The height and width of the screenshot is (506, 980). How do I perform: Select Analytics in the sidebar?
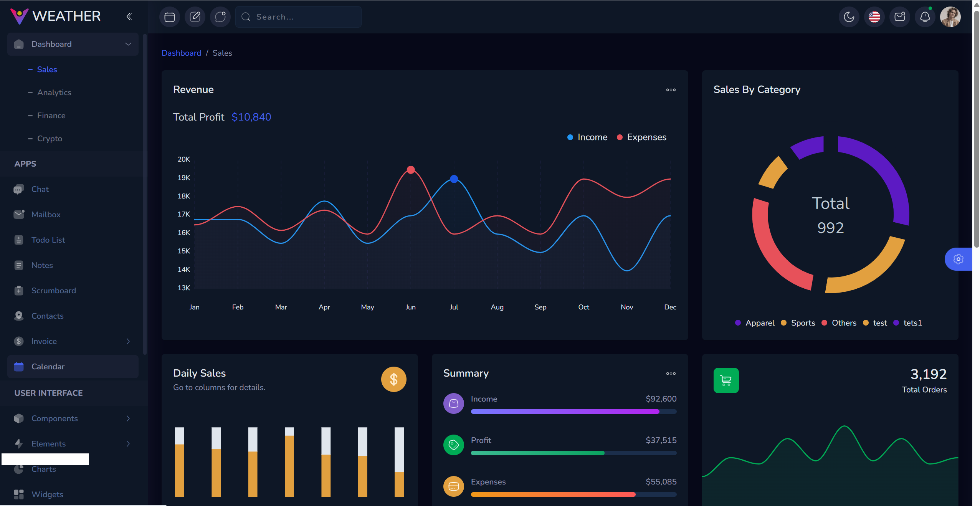54,93
